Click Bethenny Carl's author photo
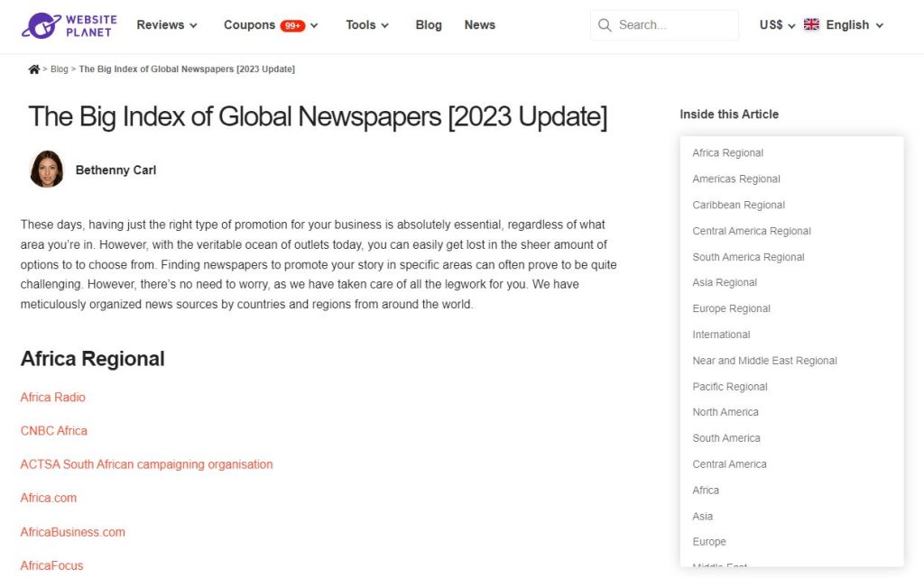924x578 pixels. [x=46, y=170]
